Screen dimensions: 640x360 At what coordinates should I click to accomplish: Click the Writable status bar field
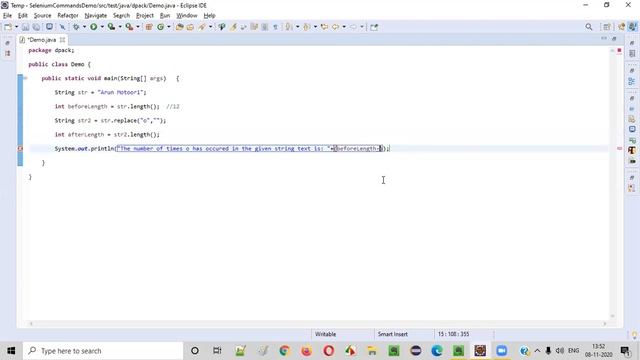(x=325, y=334)
